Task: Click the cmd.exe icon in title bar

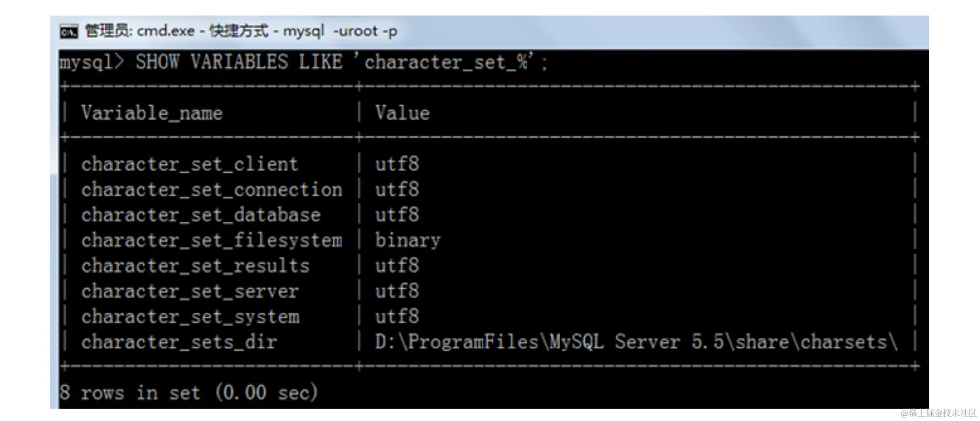Action: (69, 32)
